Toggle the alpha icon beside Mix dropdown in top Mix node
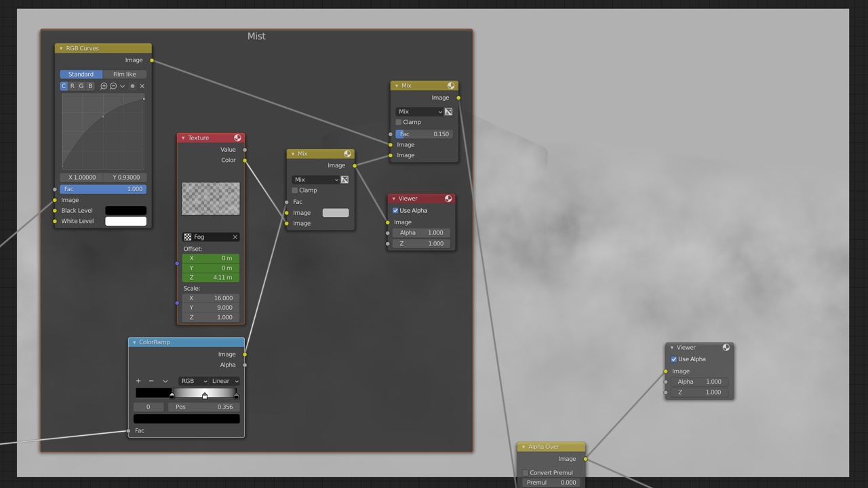 pos(448,112)
